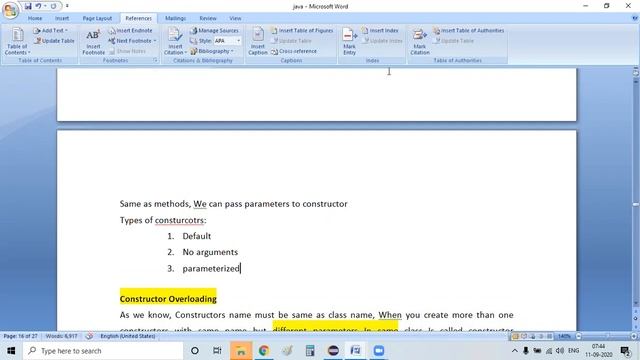Click Insert Table of Authorities
This screenshot has height=360, width=640.
tap(469, 31)
